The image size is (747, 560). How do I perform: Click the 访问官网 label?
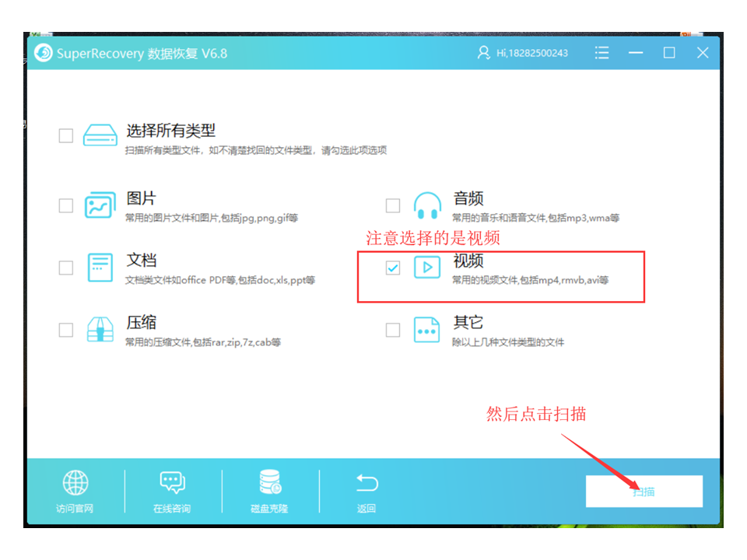tap(75, 509)
